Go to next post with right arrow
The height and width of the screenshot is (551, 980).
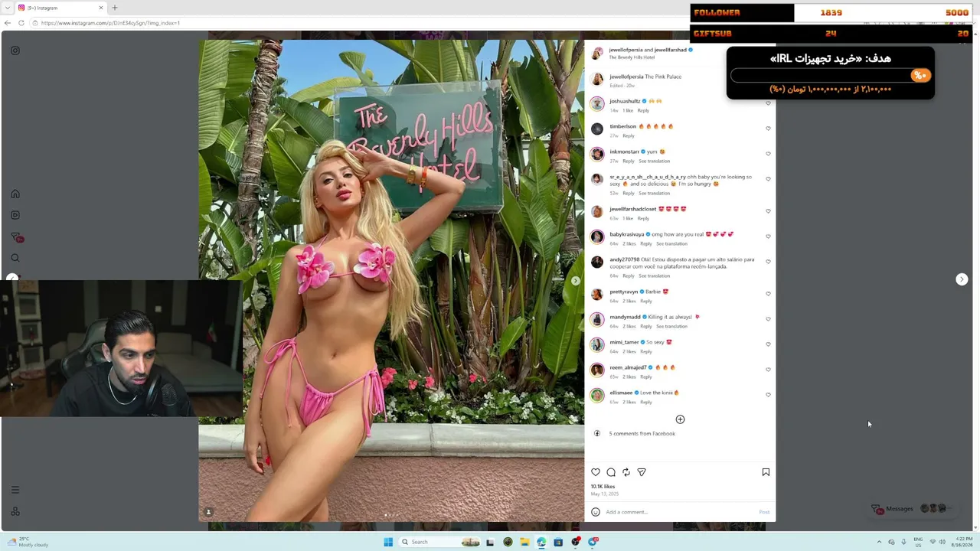tap(962, 279)
